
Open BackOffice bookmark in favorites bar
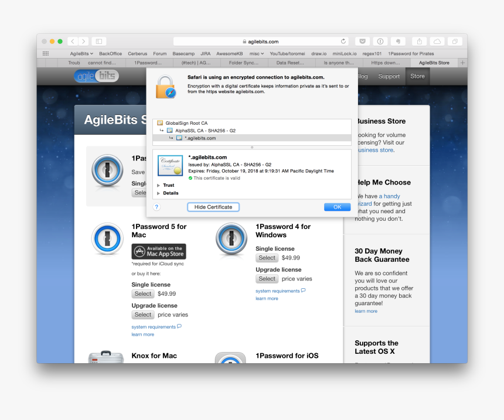[111, 54]
